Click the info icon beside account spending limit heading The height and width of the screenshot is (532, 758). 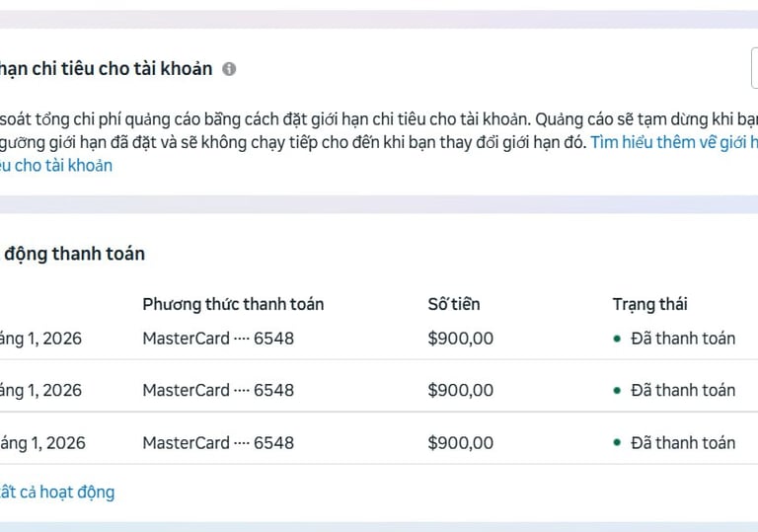(x=229, y=69)
